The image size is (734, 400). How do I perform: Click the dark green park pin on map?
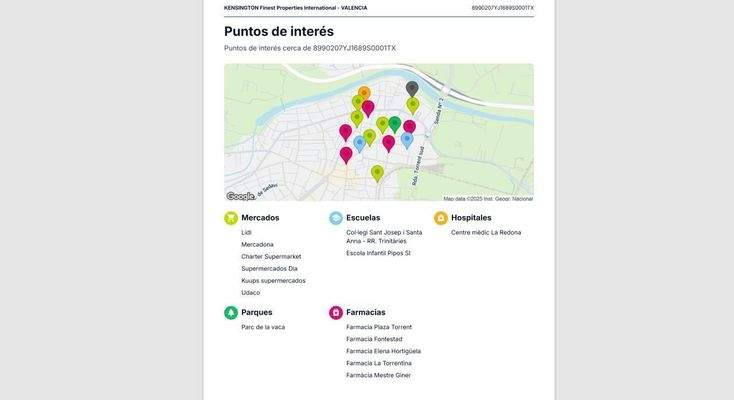tap(395, 123)
